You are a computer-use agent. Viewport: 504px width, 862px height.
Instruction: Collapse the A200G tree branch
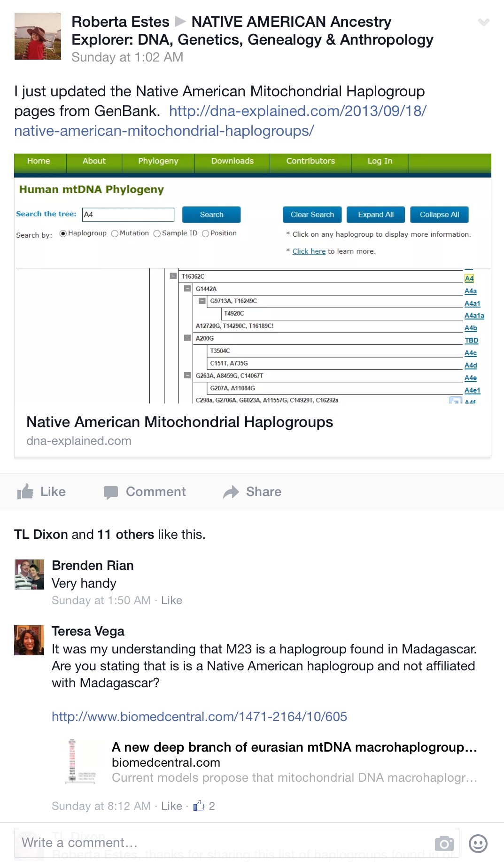(187, 338)
